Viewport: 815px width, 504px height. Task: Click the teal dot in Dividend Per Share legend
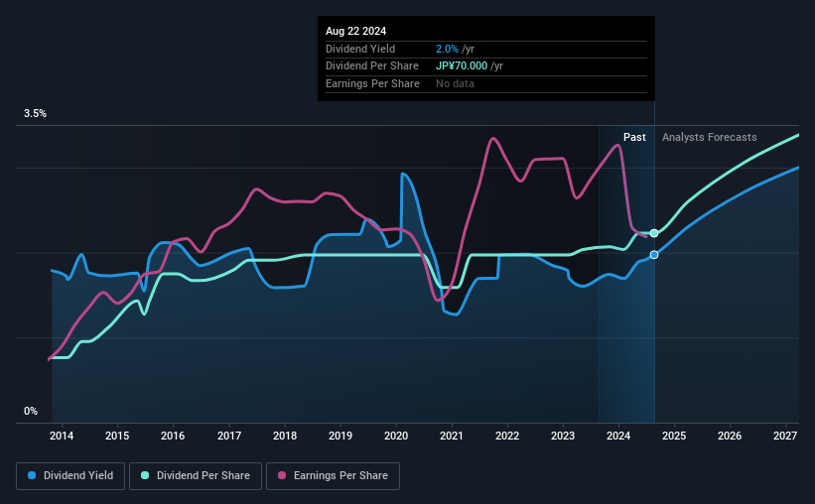click(145, 476)
